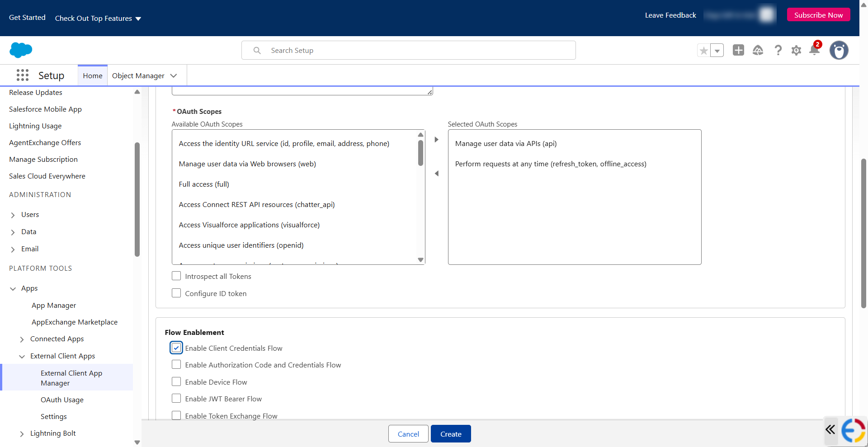Expand the Users section
This screenshot has width=868, height=447.
coord(13,215)
